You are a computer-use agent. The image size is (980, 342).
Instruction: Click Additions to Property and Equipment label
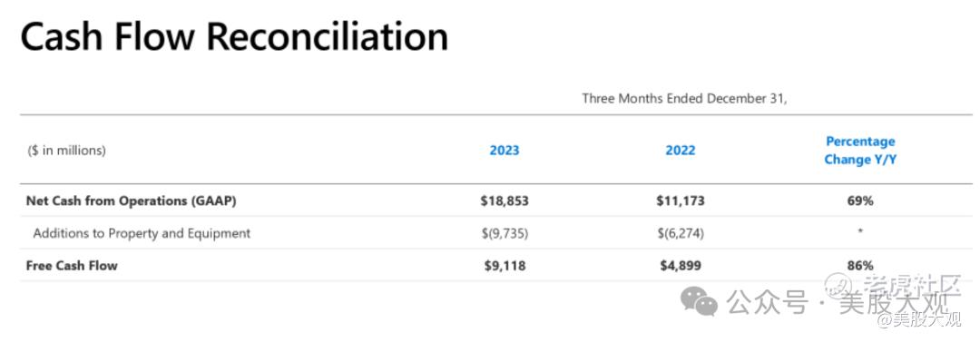142,234
